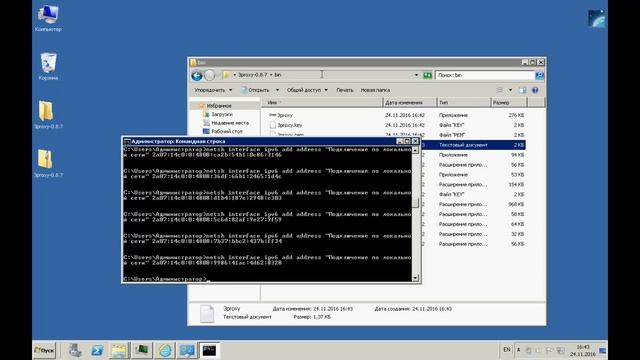Click the command prompt window title icon
This screenshot has height=360, width=640.
pyautogui.click(x=127, y=141)
